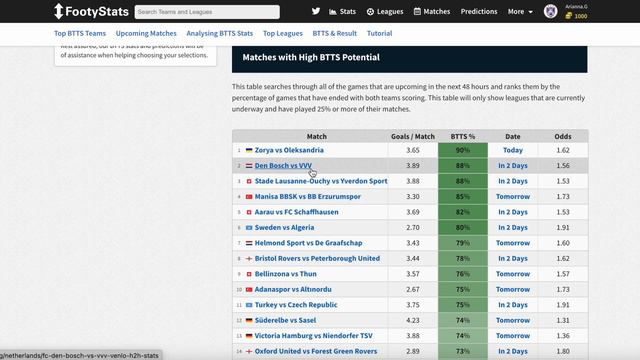
Task: Click goals value 4.23 for Süderelbe
Action: tap(413, 321)
